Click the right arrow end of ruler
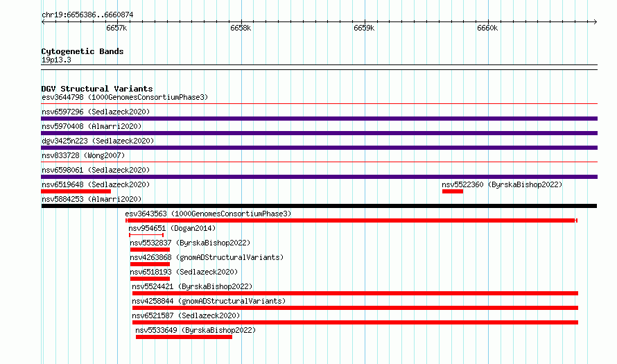 596,22
